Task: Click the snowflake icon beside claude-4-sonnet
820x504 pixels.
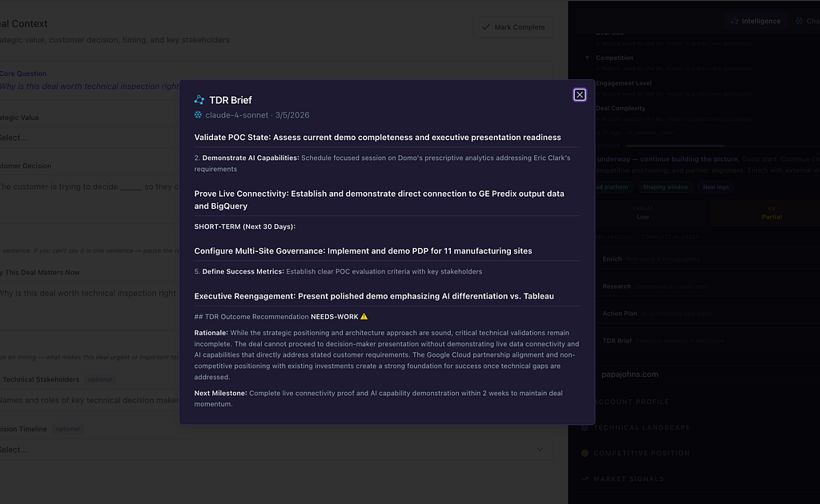Action: click(x=199, y=115)
